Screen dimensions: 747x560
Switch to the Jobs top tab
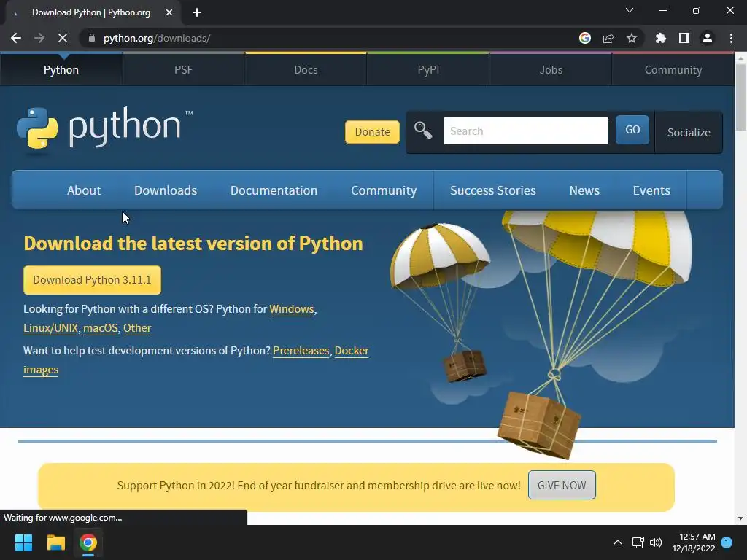[x=551, y=69]
